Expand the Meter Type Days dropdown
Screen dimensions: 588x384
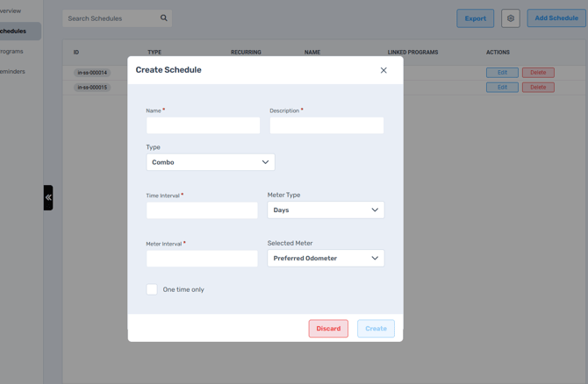(x=326, y=210)
